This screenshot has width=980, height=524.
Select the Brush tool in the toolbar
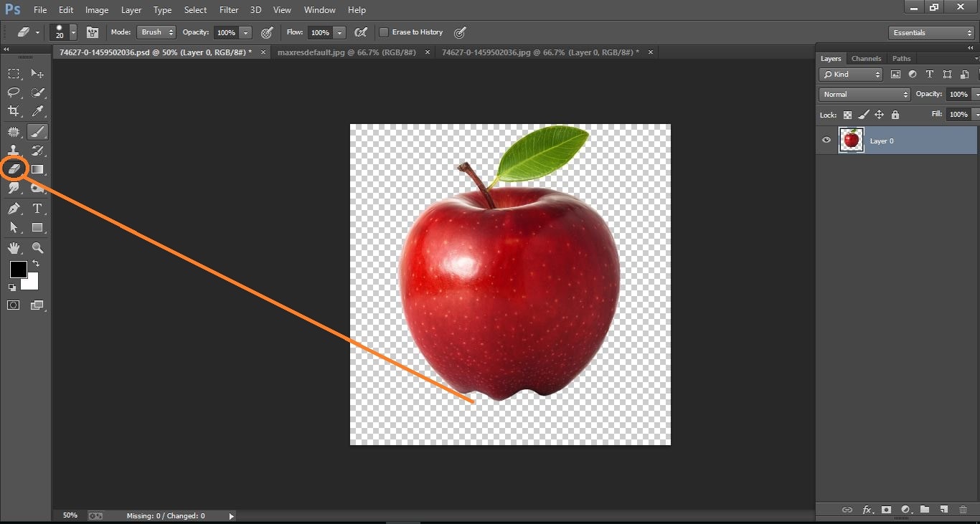tap(37, 132)
